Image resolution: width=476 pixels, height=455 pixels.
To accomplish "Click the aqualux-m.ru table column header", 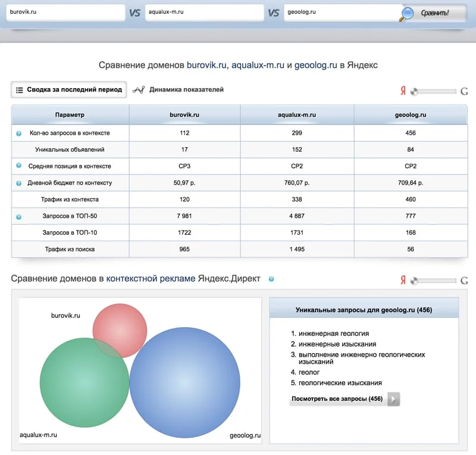I will (x=297, y=115).
